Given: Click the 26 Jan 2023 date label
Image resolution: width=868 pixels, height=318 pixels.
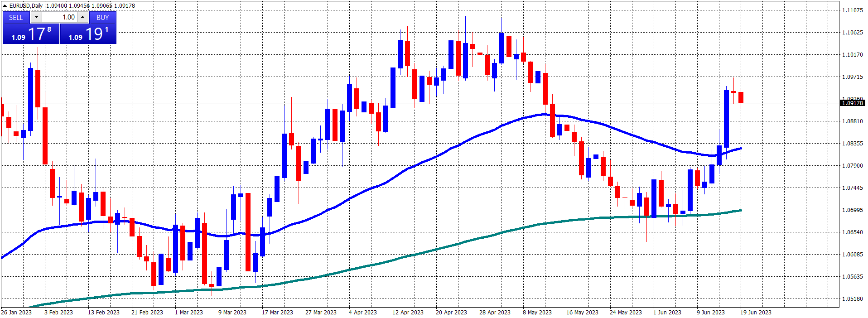Looking at the screenshot, I should tap(16, 312).
